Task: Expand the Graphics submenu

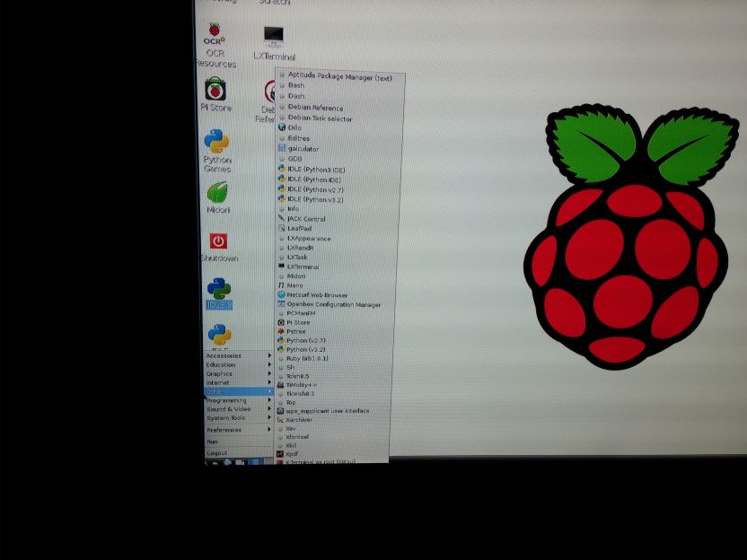Action: point(238,374)
